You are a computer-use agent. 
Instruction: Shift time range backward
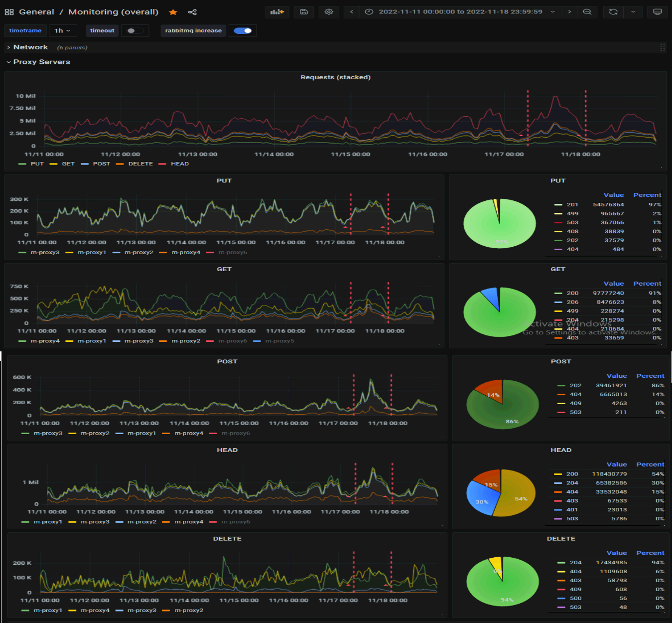pos(352,12)
